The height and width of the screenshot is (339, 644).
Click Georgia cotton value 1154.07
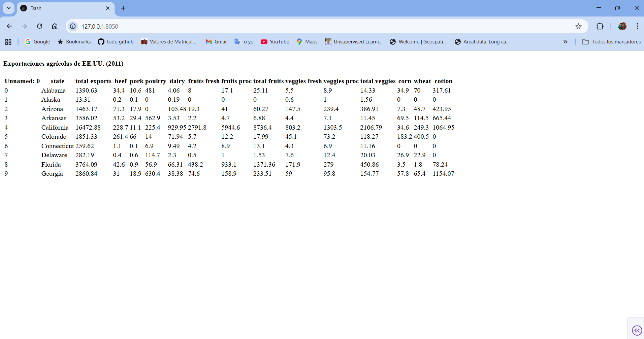point(443,174)
